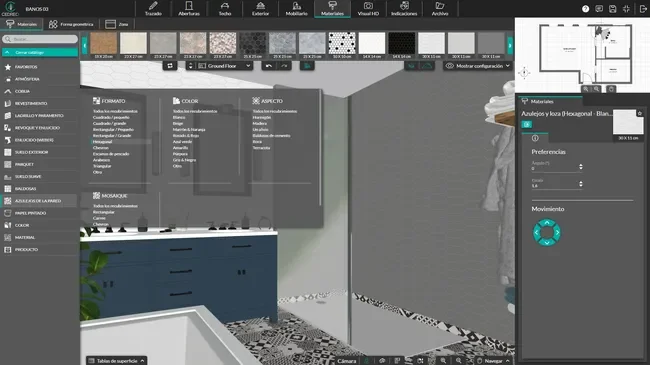Image resolution: width=650 pixels, height=365 pixels.
Task: Click the Cerrar catálogo button
Action: pos(40,52)
